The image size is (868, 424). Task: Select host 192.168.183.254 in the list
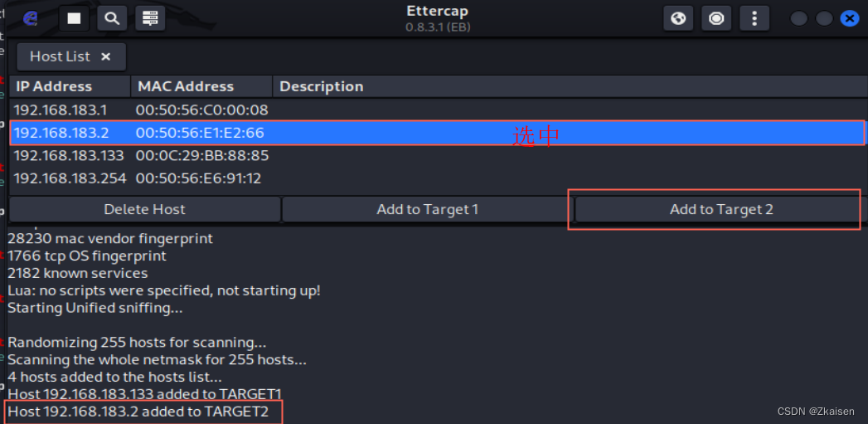tap(438, 178)
